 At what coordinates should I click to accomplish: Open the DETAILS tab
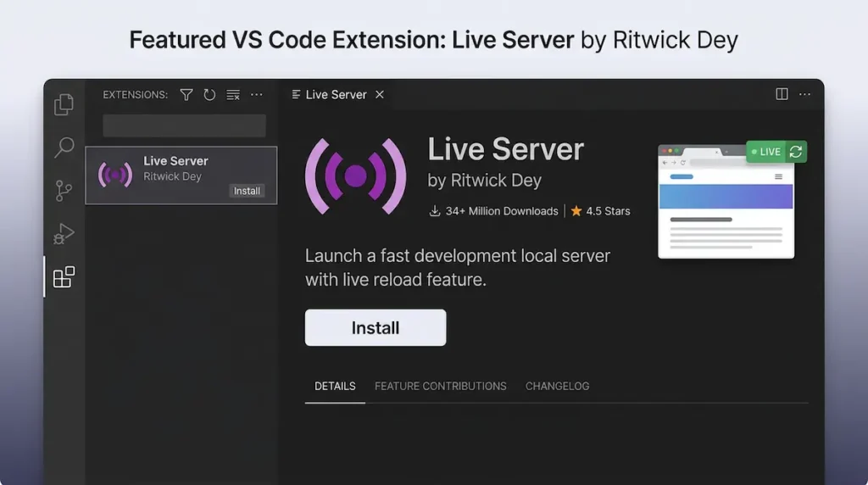tap(335, 386)
